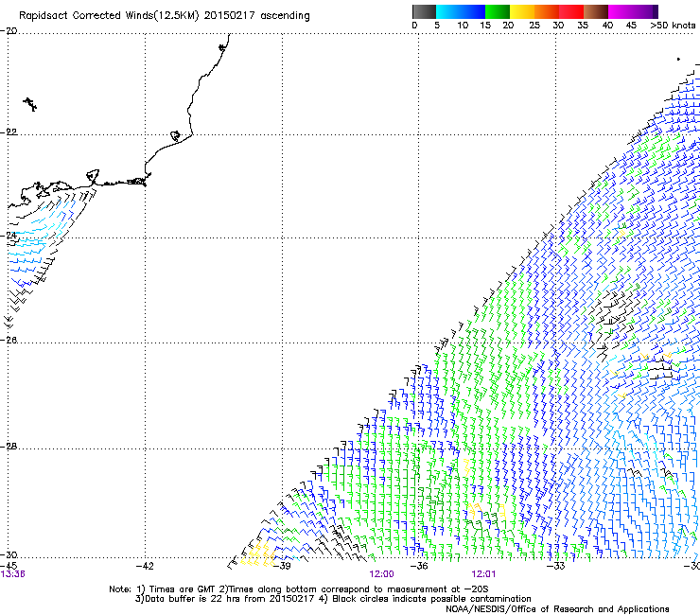Click the magenta-purple 40–50 knots legend segment
700x615 pixels.
point(633,11)
